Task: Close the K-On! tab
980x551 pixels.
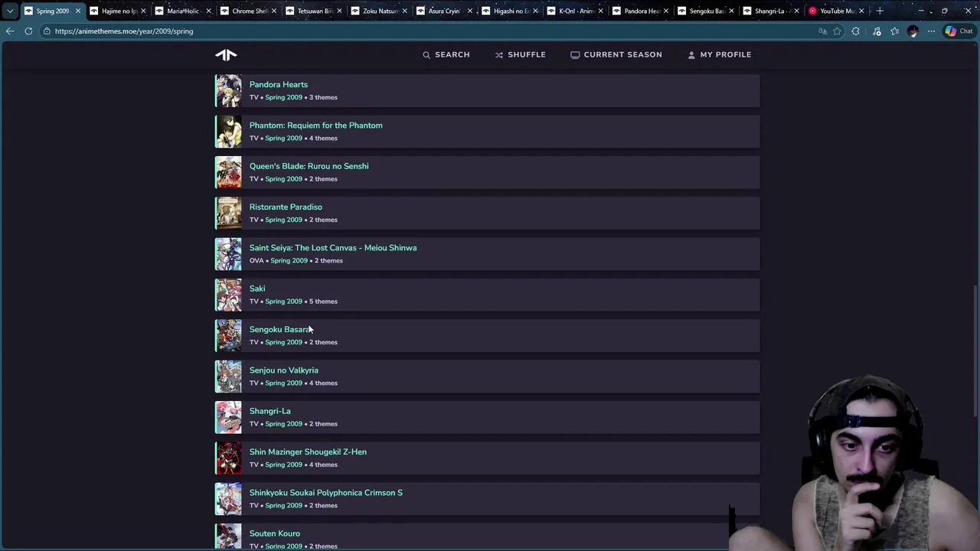Action: (x=600, y=11)
